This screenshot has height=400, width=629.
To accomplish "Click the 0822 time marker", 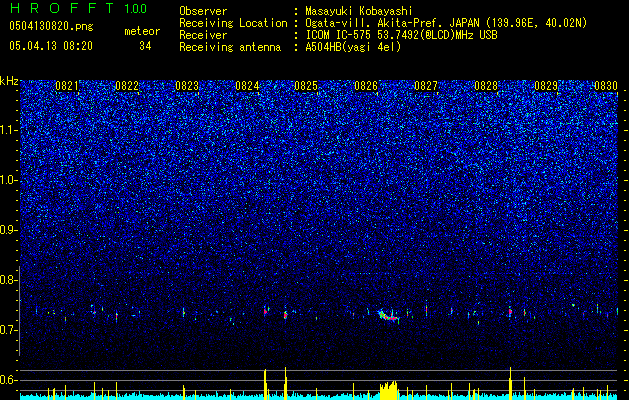I will pyautogui.click(x=127, y=86).
